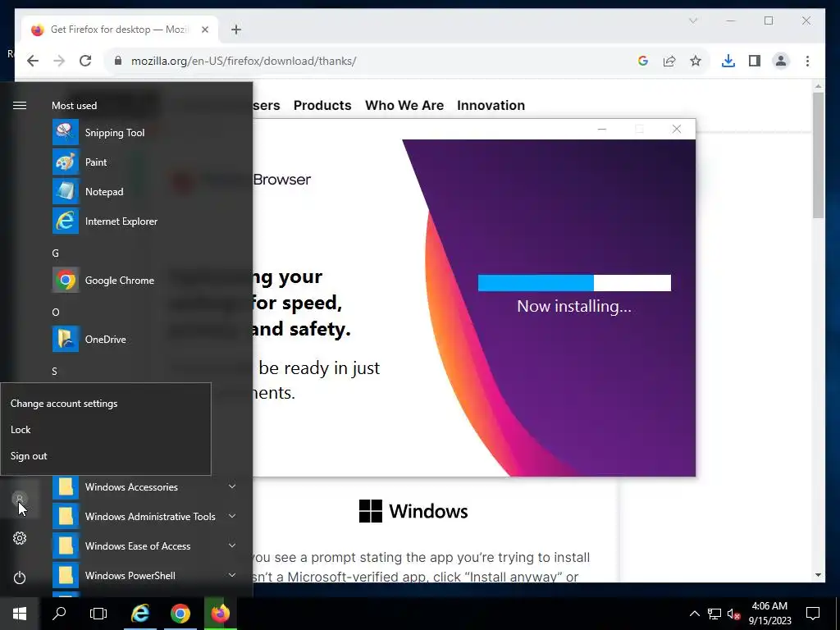Open OneDrive from the Start menu

144,339
